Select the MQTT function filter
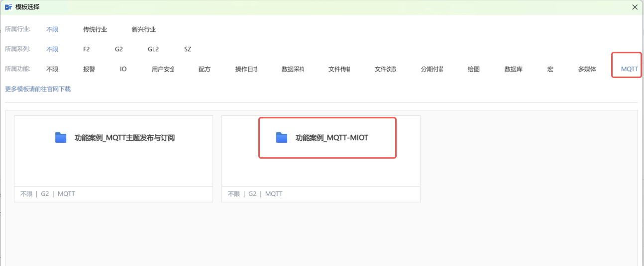 [629, 69]
